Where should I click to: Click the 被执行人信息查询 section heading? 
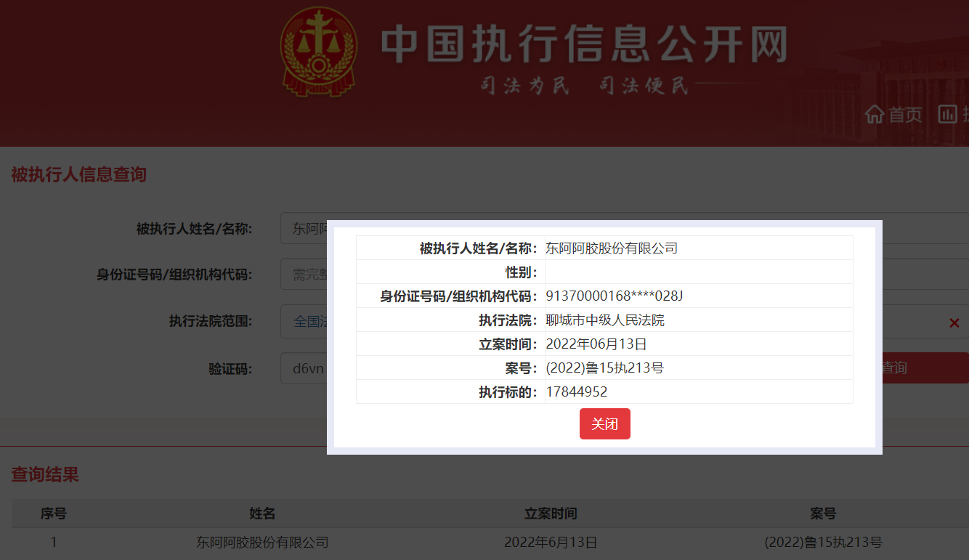pyautogui.click(x=79, y=174)
